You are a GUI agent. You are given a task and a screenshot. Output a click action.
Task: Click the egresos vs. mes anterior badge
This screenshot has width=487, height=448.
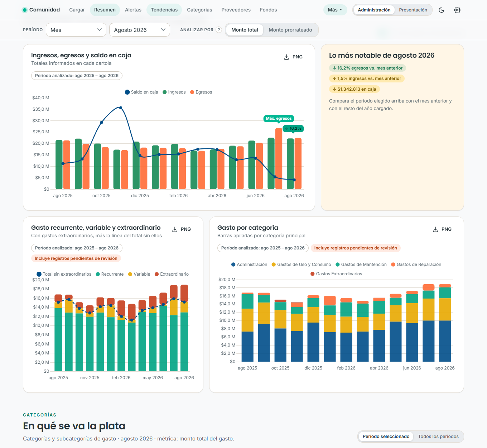tap(367, 68)
